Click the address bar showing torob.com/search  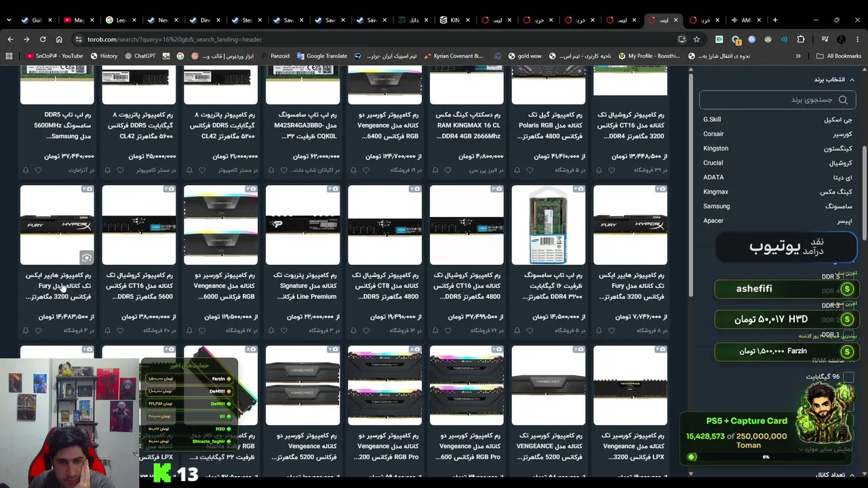tap(380, 39)
